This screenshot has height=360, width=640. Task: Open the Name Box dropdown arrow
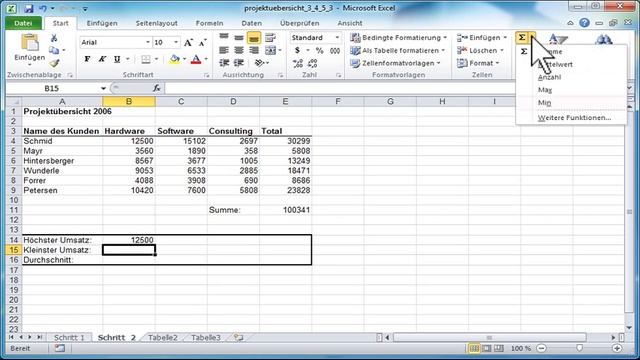(103, 88)
